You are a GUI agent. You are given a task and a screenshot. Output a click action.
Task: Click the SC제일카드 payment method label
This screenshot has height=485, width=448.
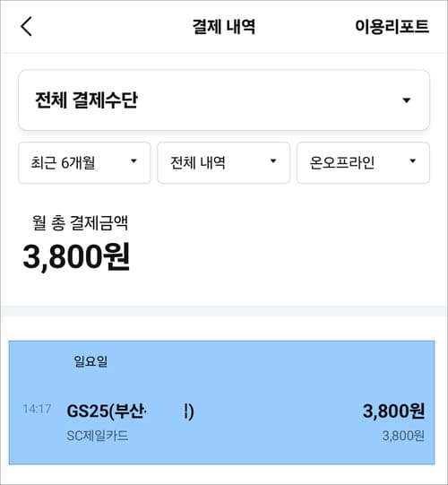98,436
